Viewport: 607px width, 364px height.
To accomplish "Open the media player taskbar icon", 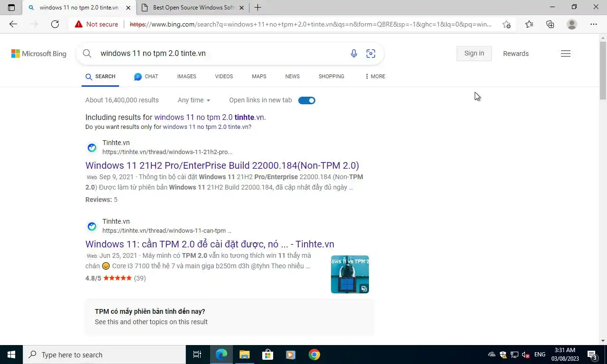I will coord(291,355).
